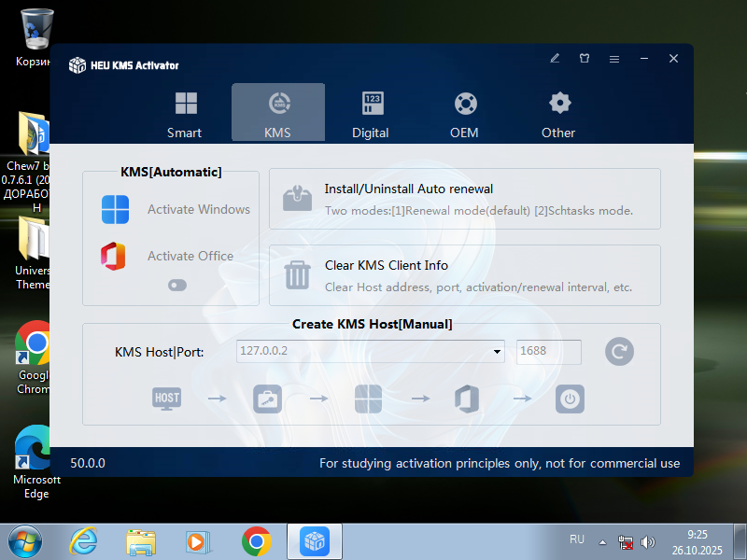747x560 pixels.
Task: Click the Clear KMS Client Info trash icon
Action: tap(297, 275)
